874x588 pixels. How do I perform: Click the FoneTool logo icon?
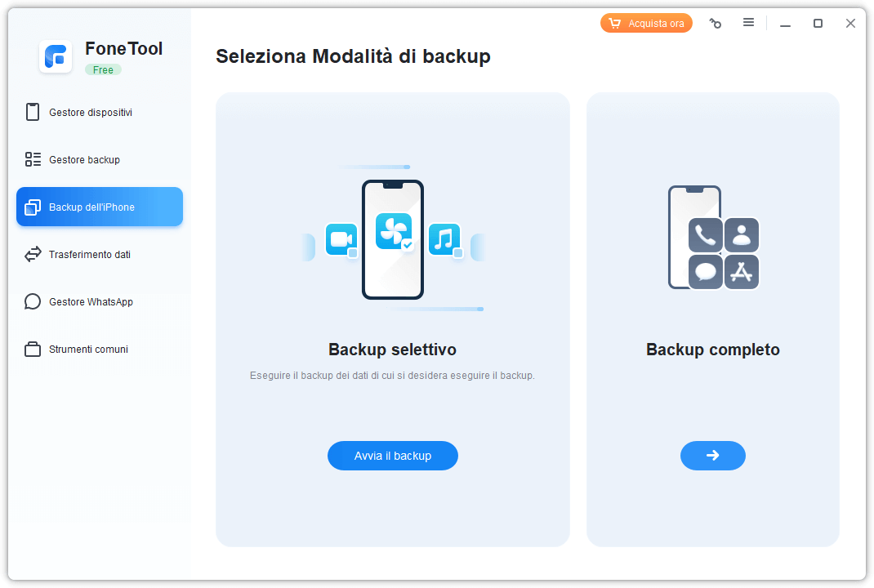pos(56,56)
